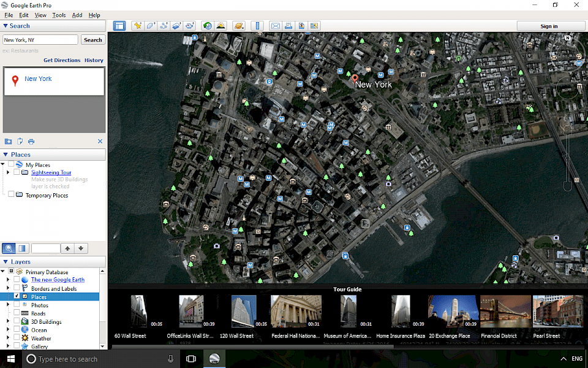Clear search results with the blue X
The height and width of the screenshot is (368, 588).
coord(100,141)
